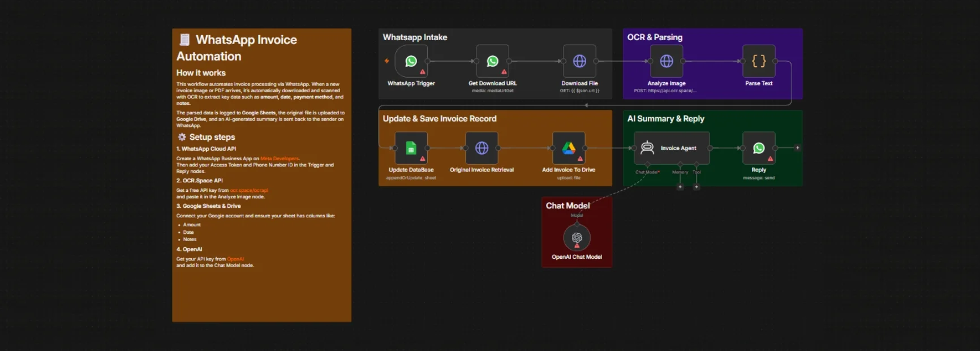The image size is (980, 351).
Task: Select the Original Invoice Retrieval globe node
Action: coord(482,148)
